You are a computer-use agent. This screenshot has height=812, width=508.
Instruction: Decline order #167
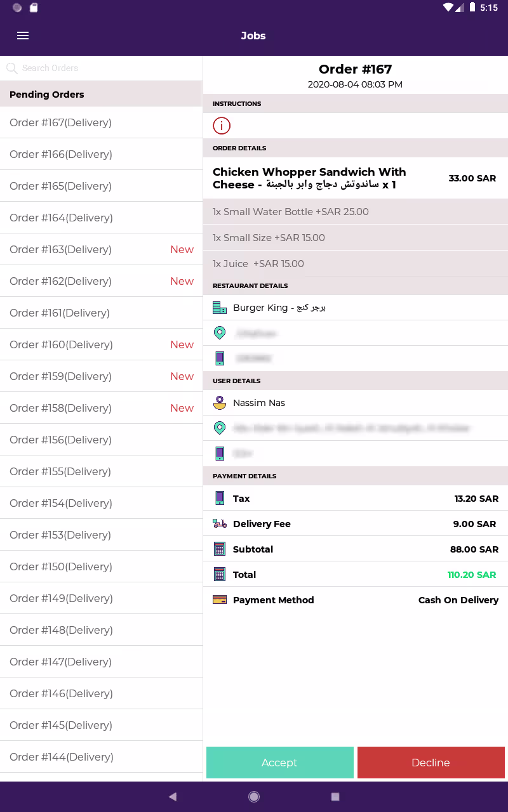click(431, 763)
